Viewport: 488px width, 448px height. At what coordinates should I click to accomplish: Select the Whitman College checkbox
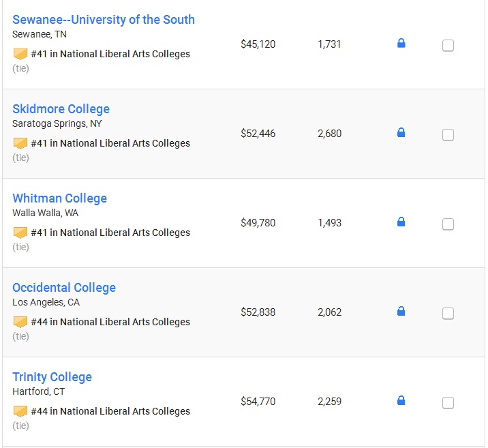(448, 224)
